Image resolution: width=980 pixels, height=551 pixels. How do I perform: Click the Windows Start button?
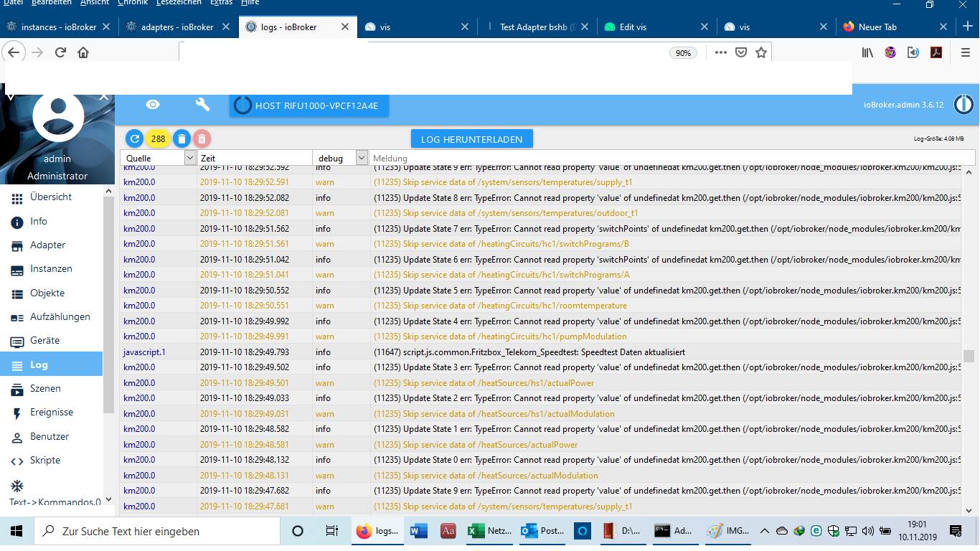[16, 531]
